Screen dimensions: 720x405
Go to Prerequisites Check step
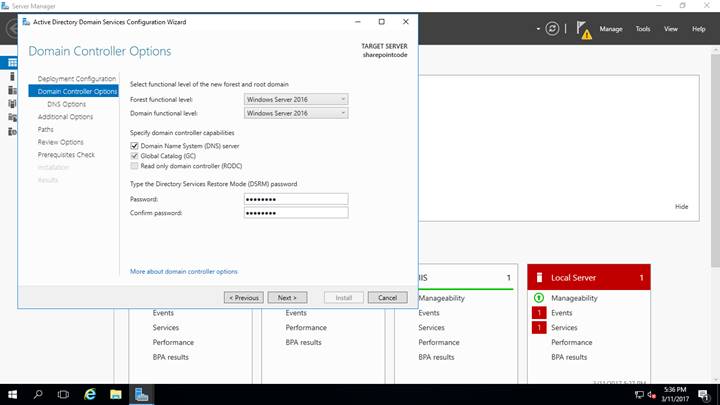point(66,155)
